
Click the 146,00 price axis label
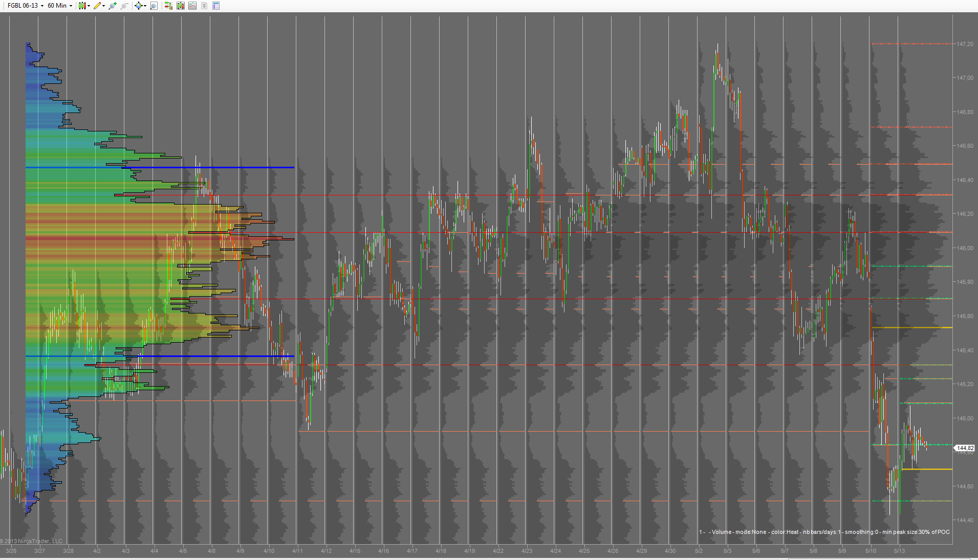pos(965,248)
